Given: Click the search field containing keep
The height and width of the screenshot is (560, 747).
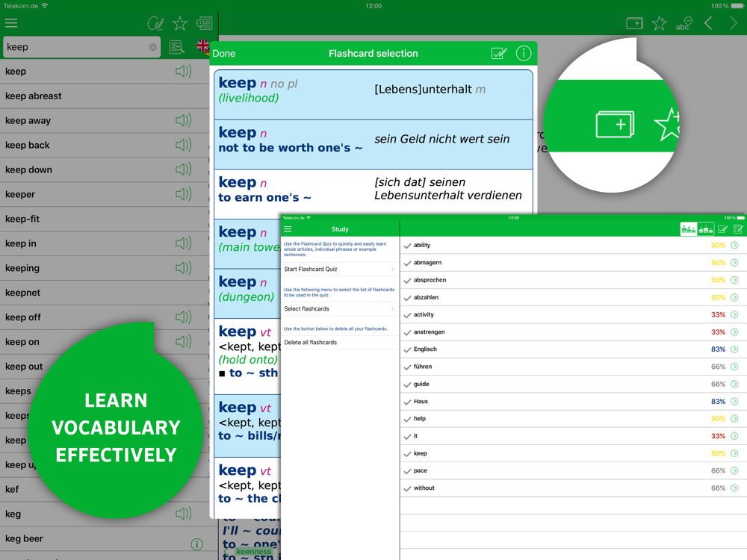Looking at the screenshot, I should pyautogui.click(x=82, y=47).
